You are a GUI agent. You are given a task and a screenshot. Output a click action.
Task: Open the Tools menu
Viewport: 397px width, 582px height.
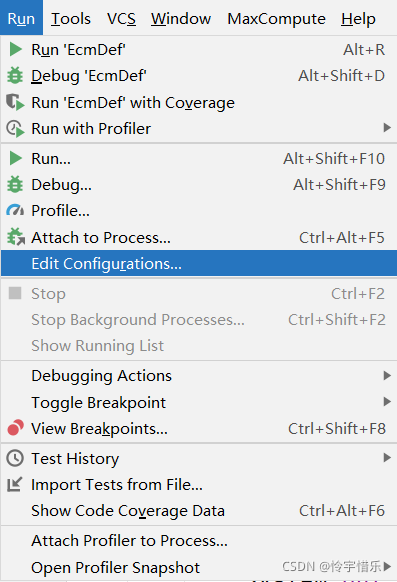70,19
